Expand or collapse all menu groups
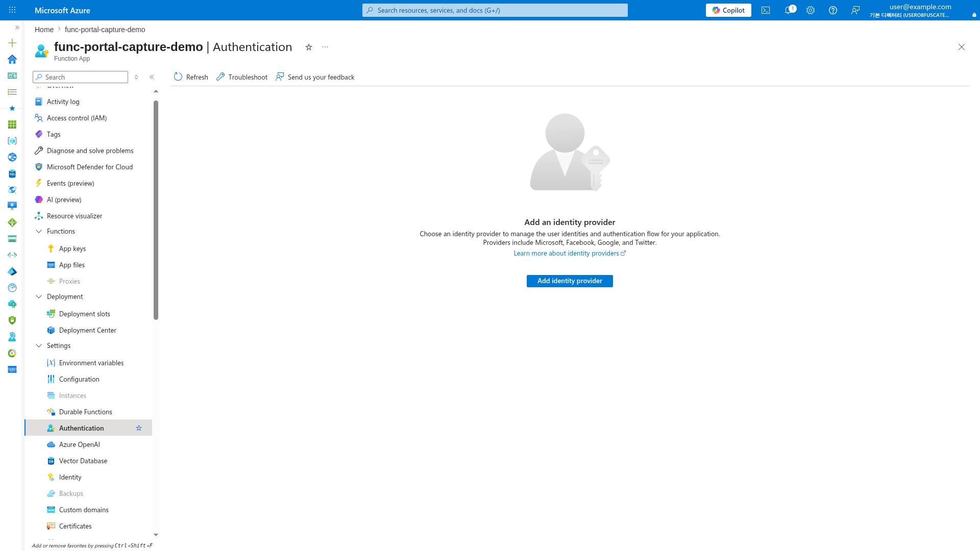The width and height of the screenshot is (980, 551). [x=136, y=77]
